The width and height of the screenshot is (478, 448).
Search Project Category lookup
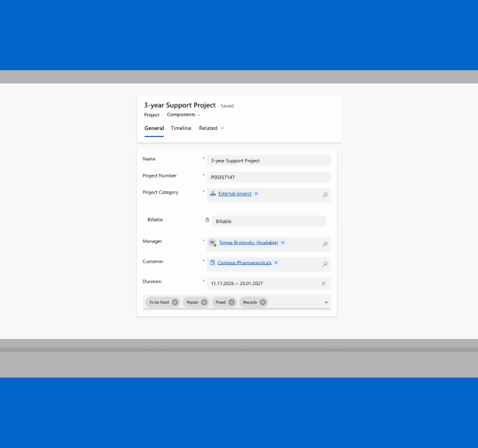[x=326, y=195]
